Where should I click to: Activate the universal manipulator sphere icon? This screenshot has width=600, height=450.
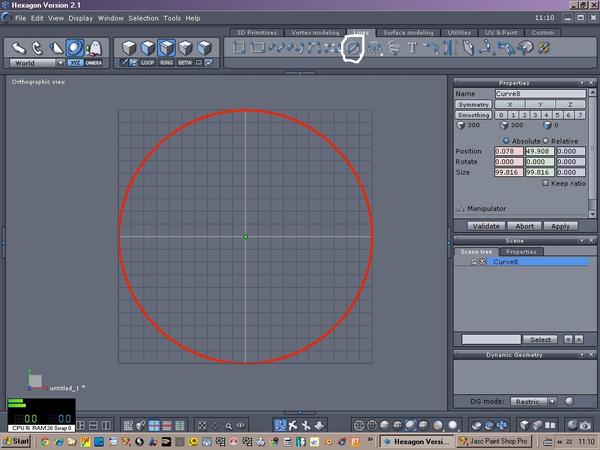75,48
